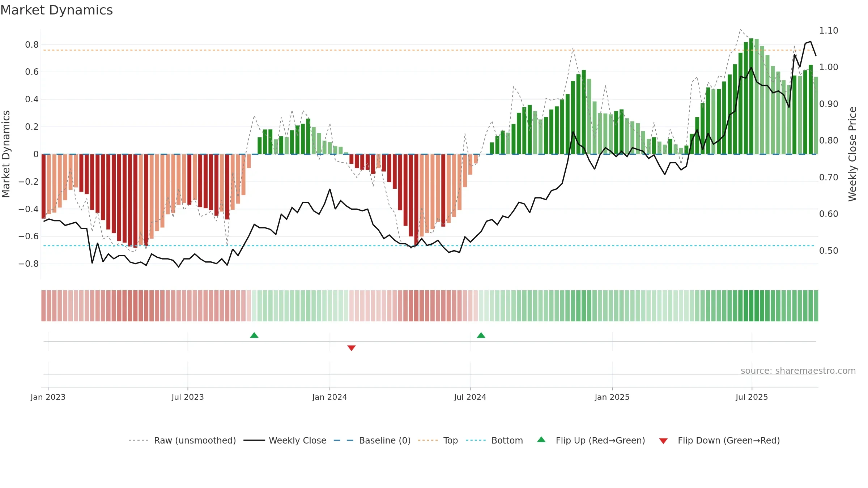Click the Jul 2023 x-axis label
Viewport: 868px width, 488px height.
pyautogui.click(x=188, y=397)
